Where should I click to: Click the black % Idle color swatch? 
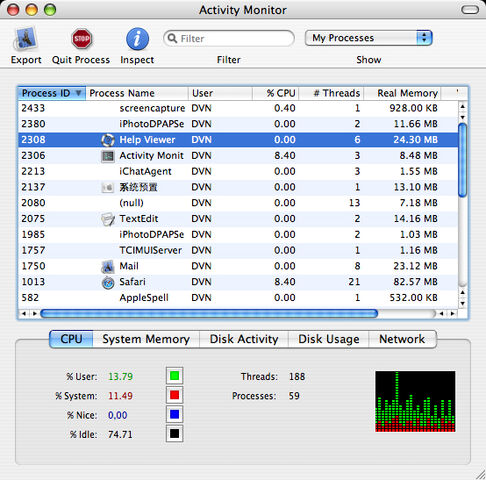click(174, 434)
